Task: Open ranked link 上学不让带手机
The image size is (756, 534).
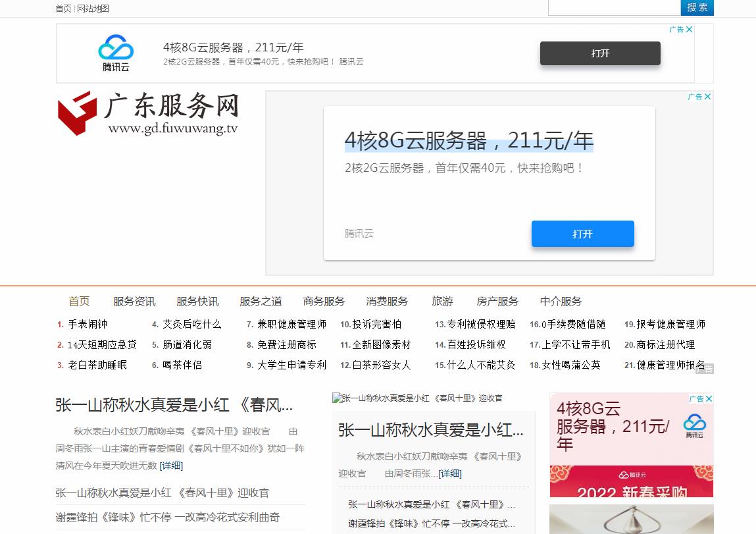Action: (576, 344)
